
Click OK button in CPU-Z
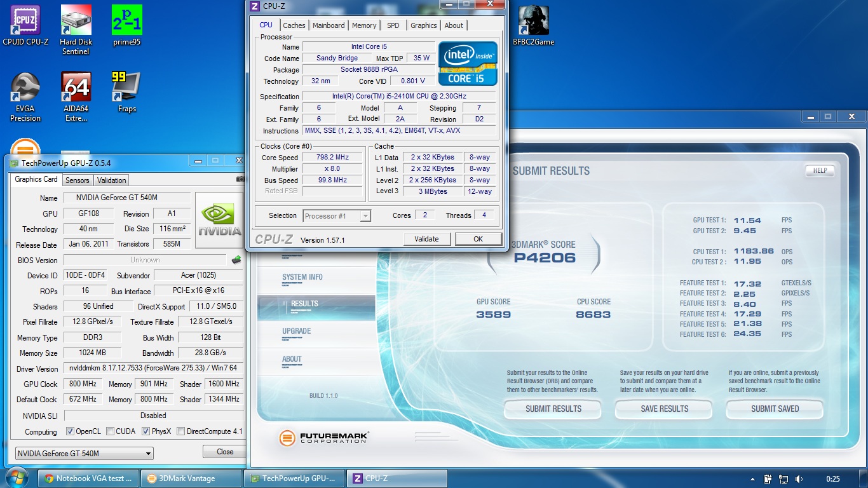pos(478,239)
